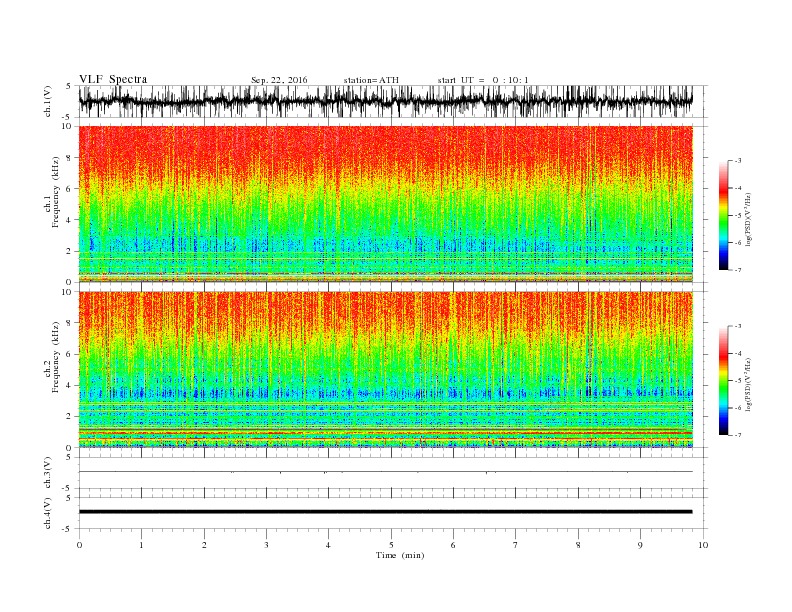The image size is (792, 612).
Task: Click the ch.1(V) waveform trace at the top
Action: pos(385,101)
